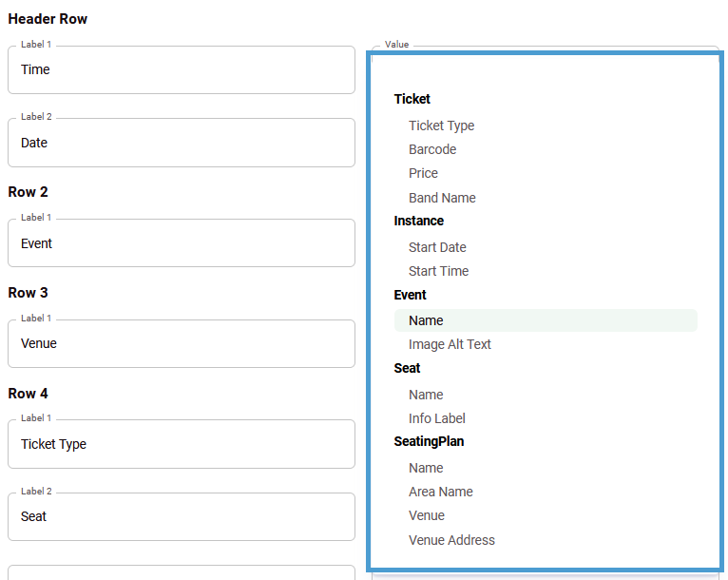The width and height of the screenshot is (728, 580).
Task: Pick the Info Label option
Action: pyautogui.click(x=546, y=418)
